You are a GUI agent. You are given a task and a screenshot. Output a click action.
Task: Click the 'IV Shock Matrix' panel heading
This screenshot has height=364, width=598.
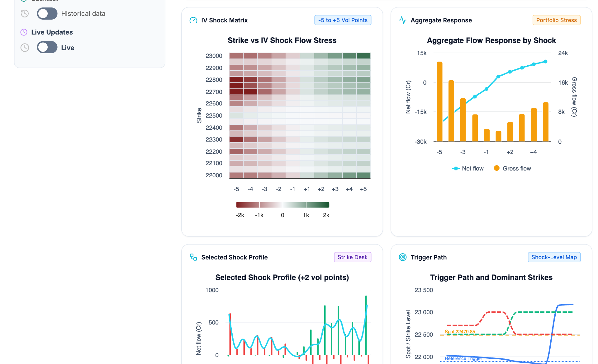224,20
